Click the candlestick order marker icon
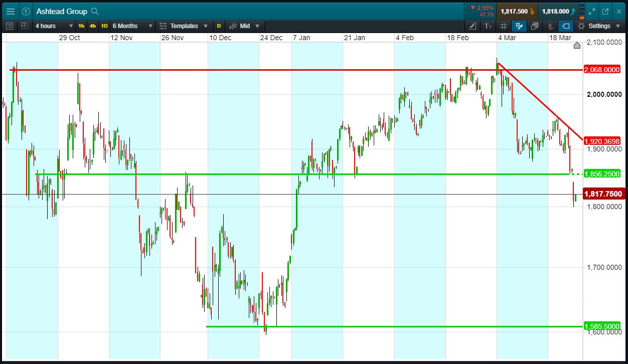Viewport: 628px width, 364px height. click(550, 26)
